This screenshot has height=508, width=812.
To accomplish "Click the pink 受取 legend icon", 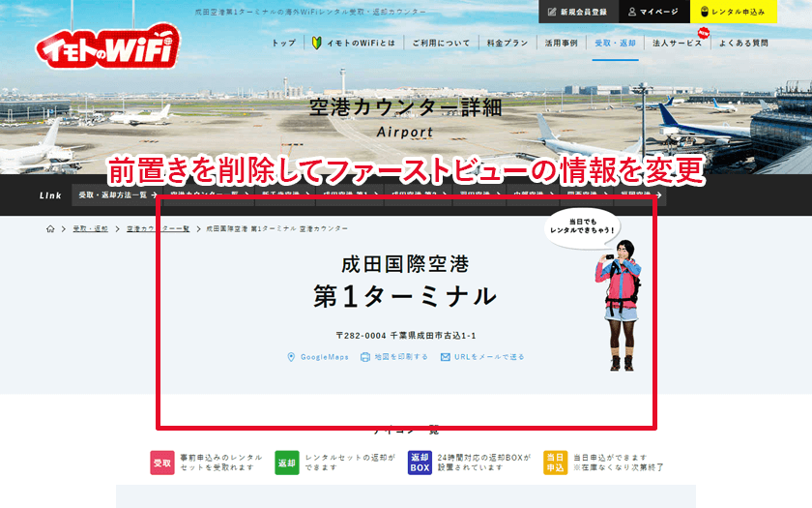I will pyautogui.click(x=162, y=463).
